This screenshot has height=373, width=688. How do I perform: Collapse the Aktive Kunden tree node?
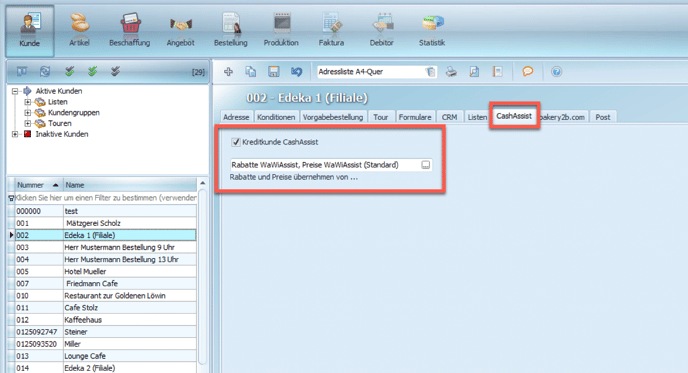pos(15,91)
